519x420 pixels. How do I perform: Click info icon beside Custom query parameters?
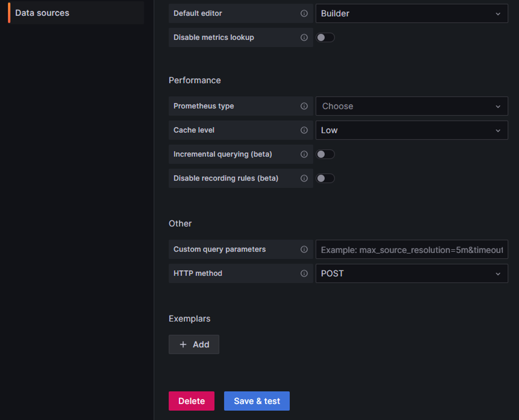point(304,249)
